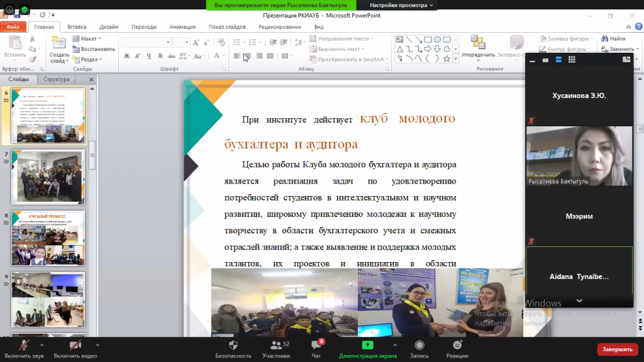This screenshot has width=644, height=362.
Task: Click the Decrease font size icon
Action: (x=206, y=42)
